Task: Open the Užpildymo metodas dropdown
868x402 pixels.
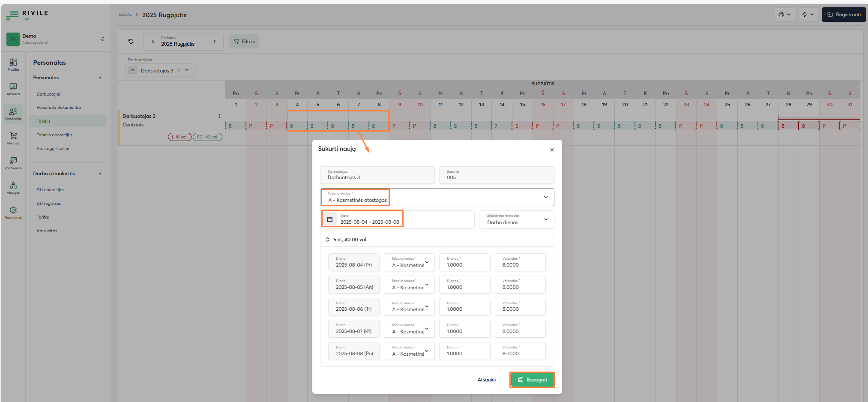Action: 546,219
